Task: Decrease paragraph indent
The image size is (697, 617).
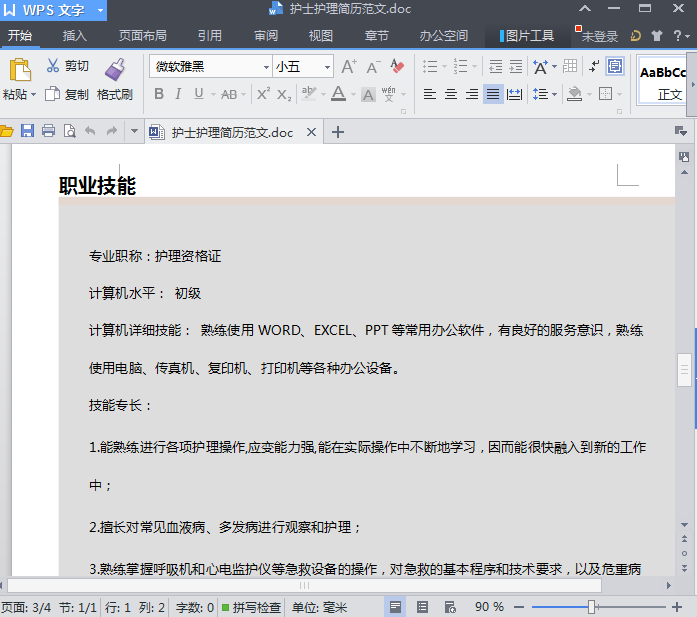Action: [x=495, y=67]
